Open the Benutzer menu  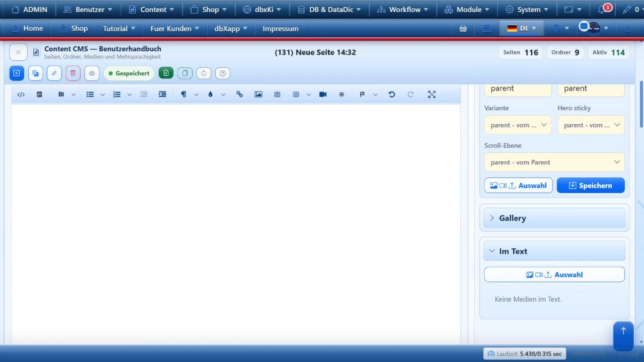[x=88, y=9]
